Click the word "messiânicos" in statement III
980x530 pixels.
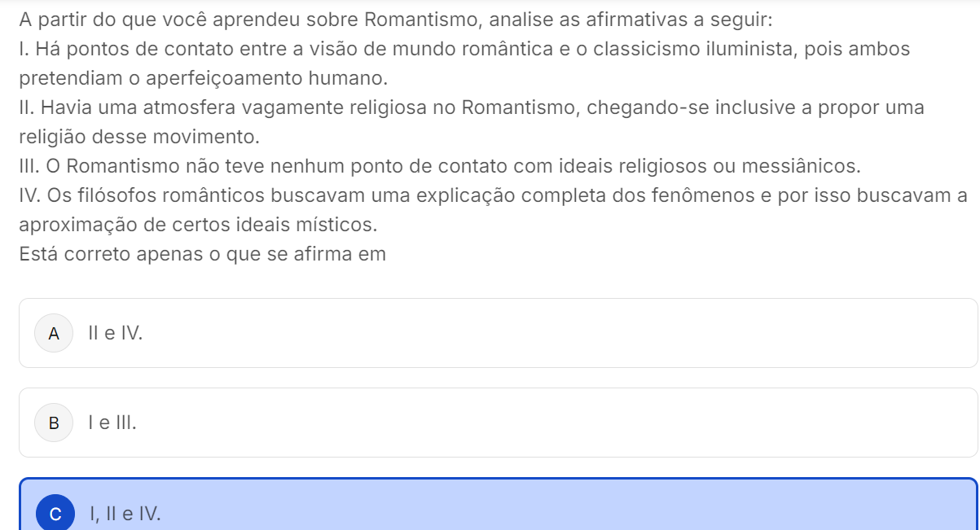pos(805,166)
